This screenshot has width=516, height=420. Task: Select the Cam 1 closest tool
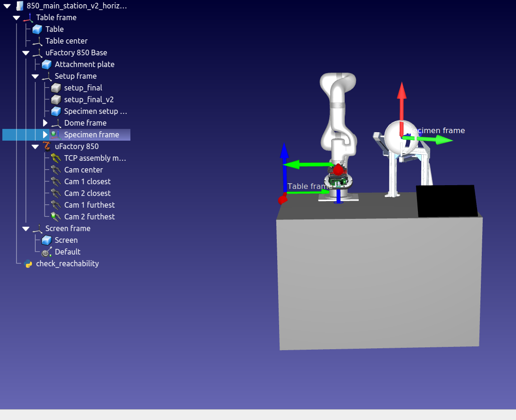click(x=88, y=181)
